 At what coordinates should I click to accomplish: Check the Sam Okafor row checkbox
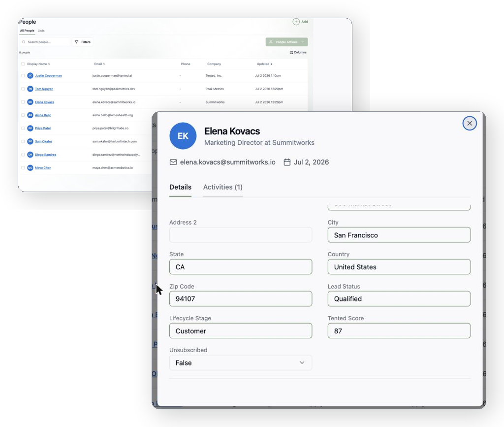point(23,141)
